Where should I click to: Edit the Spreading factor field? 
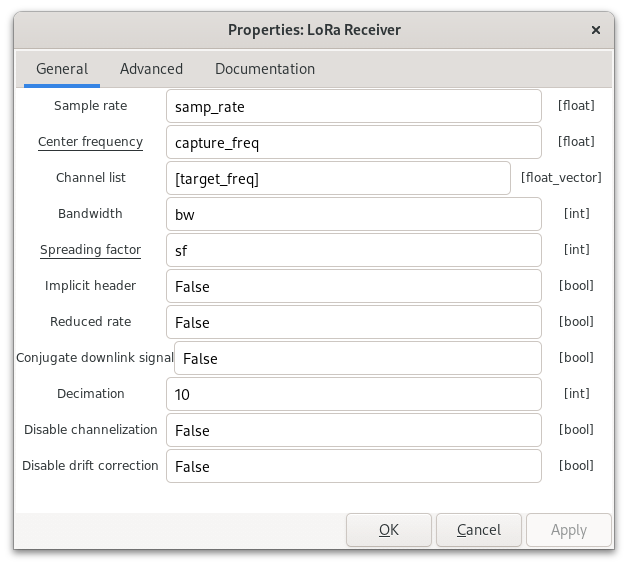coord(354,250)
